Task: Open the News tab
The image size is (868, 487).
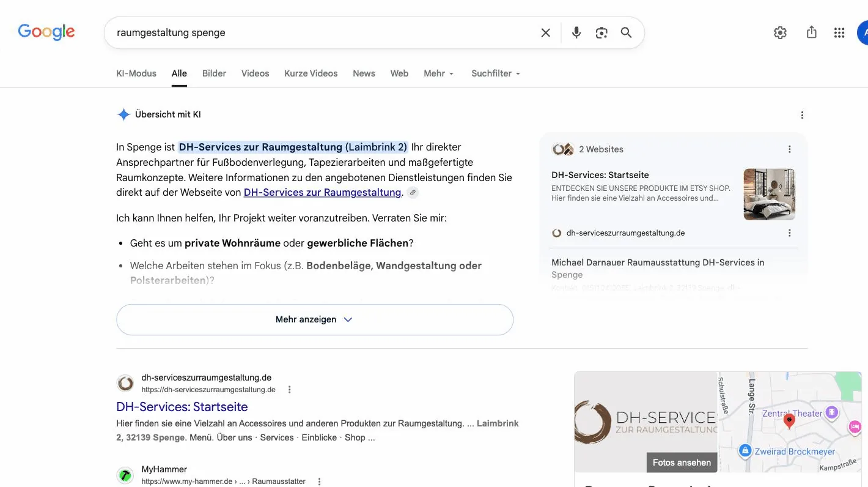Action: (x=364, y=73)
